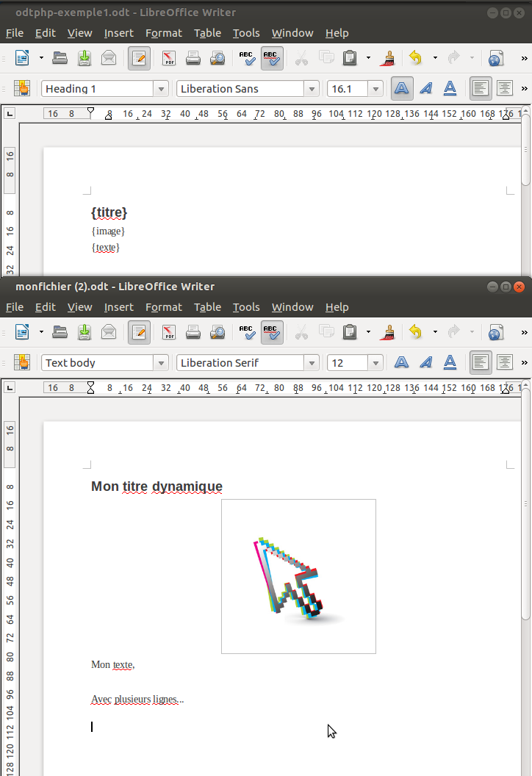Click tab stop type selector in monfichier (2) ruler
532x776 pixels.
tap(10, 388)
